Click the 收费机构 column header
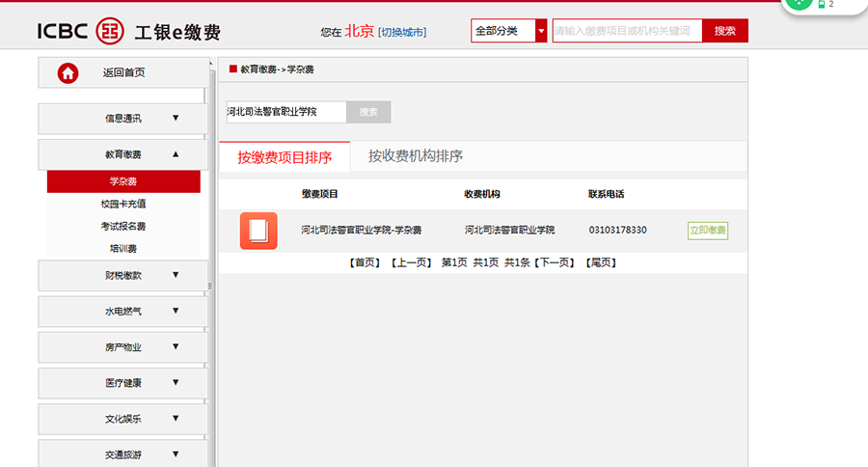Screen dimensions: 868x467 coord(481,194)
